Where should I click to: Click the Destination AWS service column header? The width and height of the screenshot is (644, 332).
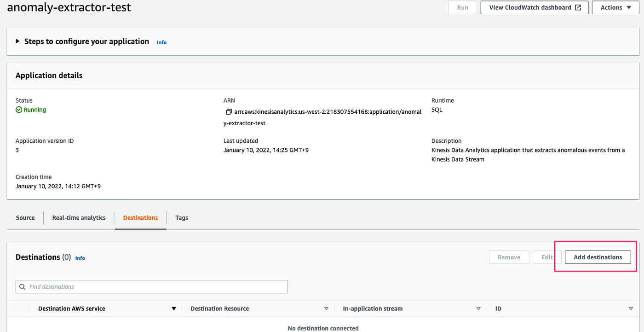click(72, 309)
